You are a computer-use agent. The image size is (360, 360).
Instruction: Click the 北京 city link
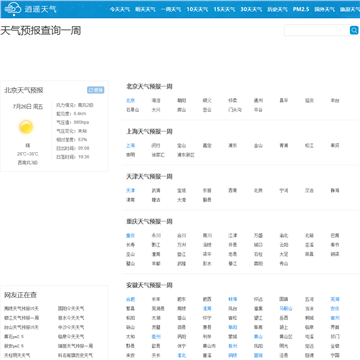(130, 100)
